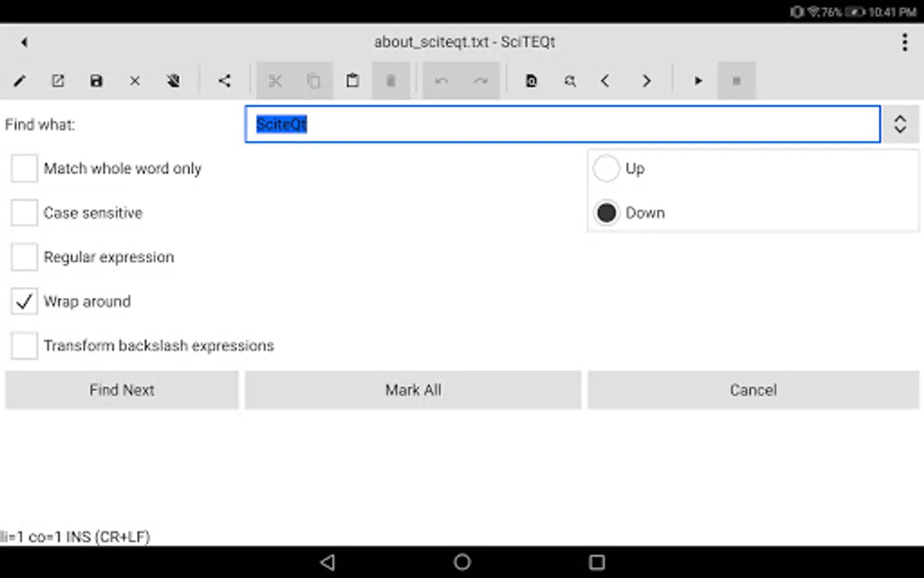Image resolution: width=924 pixels, height=578 pixels.
Task: Select the Up search direction
Action: click(606, 169)
